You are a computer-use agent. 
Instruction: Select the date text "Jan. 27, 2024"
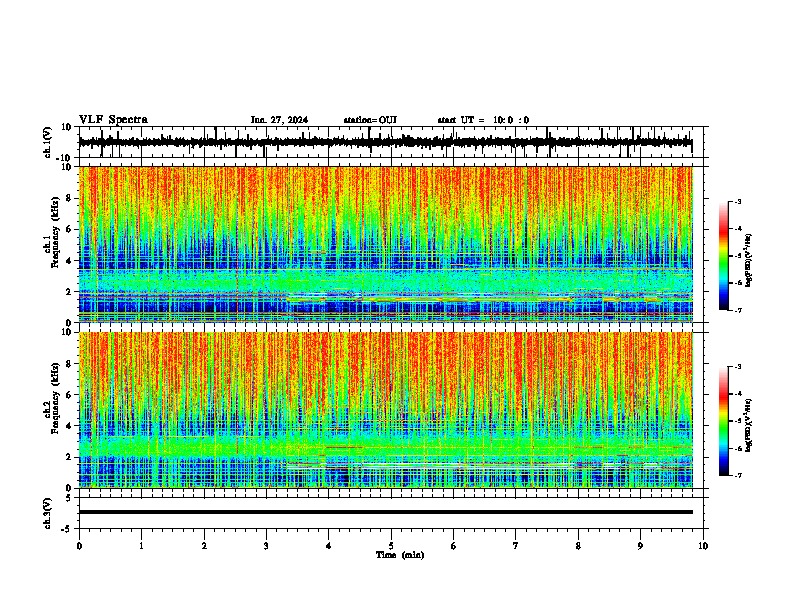pyautogui.click(x=279, y=120)
